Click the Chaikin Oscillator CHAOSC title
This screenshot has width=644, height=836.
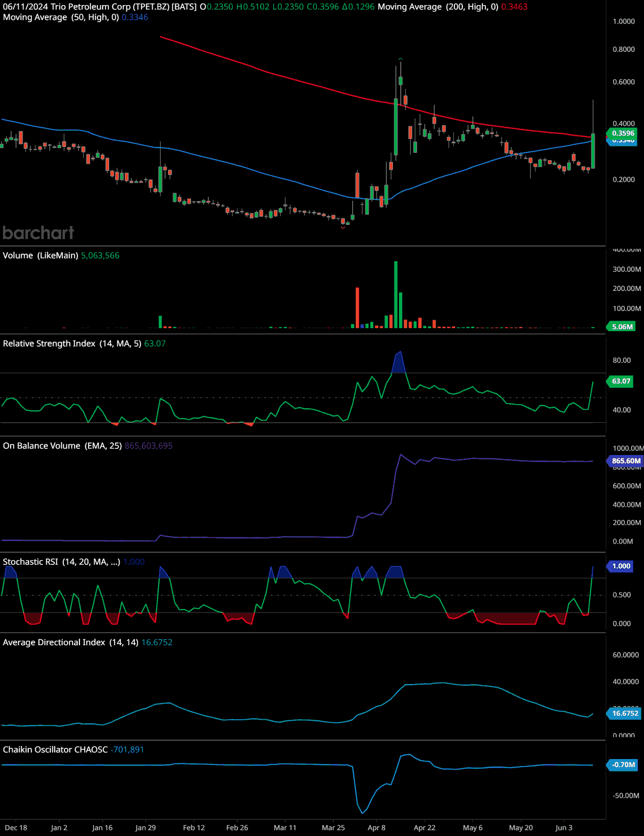55,749
